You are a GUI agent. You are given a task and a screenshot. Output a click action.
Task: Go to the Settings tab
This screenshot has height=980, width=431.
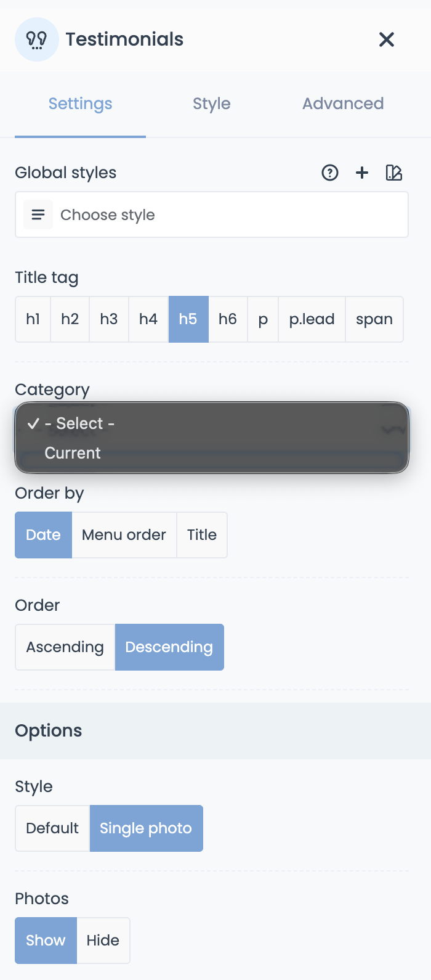(81, 104)
